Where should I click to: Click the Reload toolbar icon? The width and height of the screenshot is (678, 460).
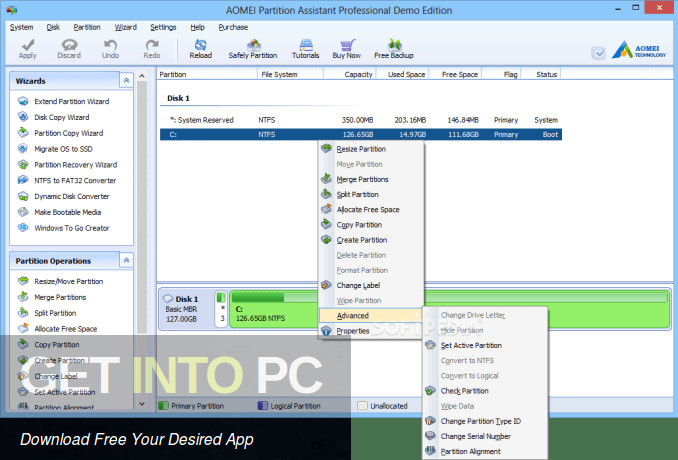pyautogui.click(x=201, y=45)
